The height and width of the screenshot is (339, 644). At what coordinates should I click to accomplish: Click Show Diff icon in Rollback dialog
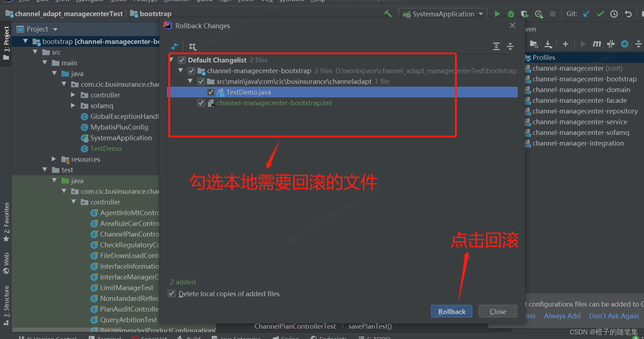(174, 46)
